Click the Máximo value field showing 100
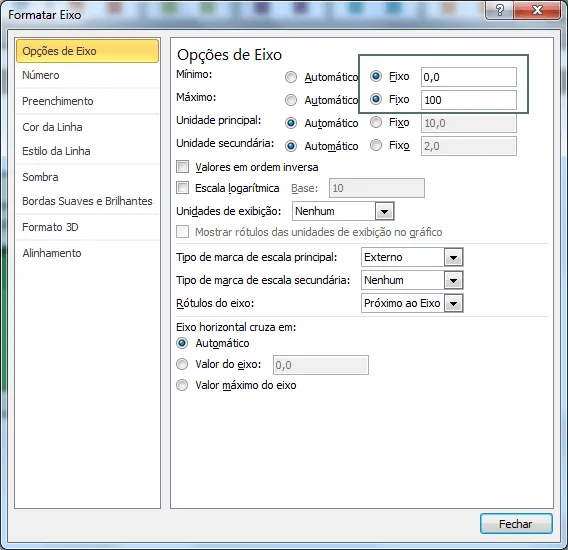 469,100
